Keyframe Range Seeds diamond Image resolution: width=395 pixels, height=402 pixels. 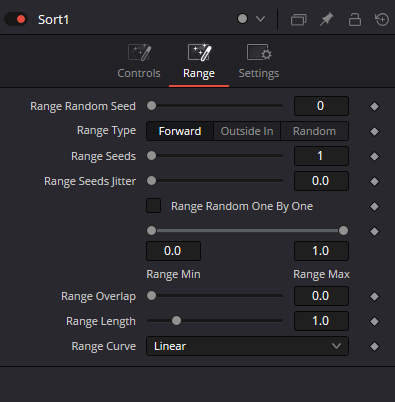[374, 156]
